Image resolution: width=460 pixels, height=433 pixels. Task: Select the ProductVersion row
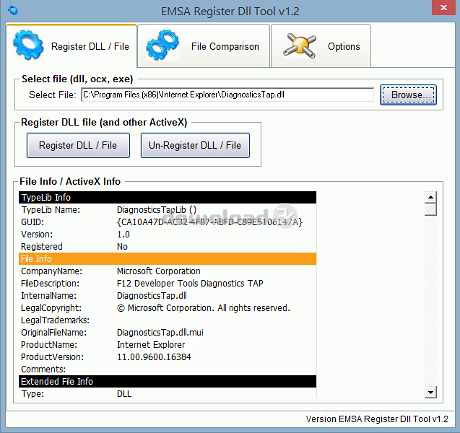tap(167, 357)
